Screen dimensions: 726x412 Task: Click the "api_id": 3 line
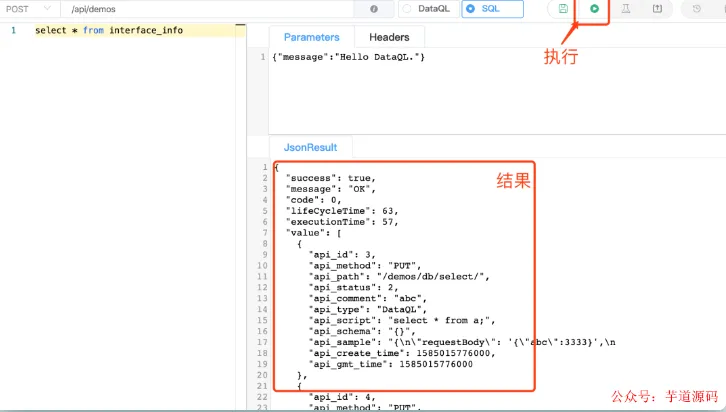pyautogui.click(x=342, y=255)
